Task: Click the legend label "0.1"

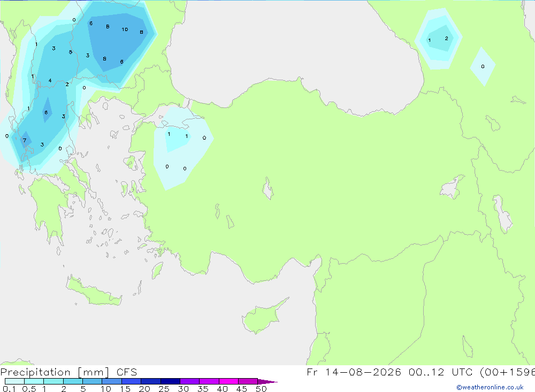Action: pos(9,389)
